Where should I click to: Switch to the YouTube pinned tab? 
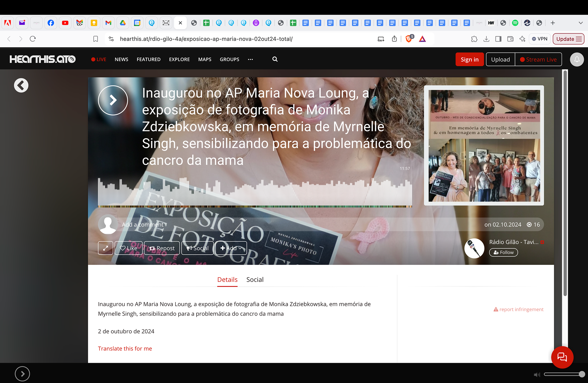click(x=65, y=23)
